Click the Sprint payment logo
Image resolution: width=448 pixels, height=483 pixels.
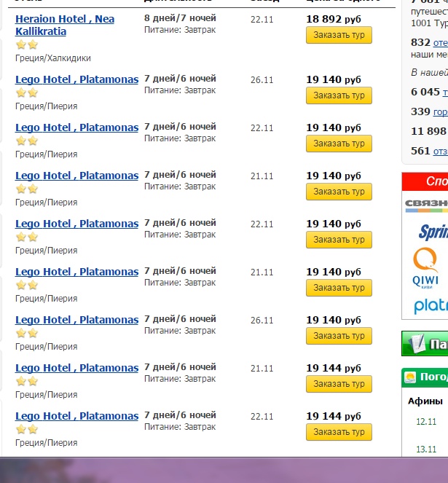[x=433, y=232]
